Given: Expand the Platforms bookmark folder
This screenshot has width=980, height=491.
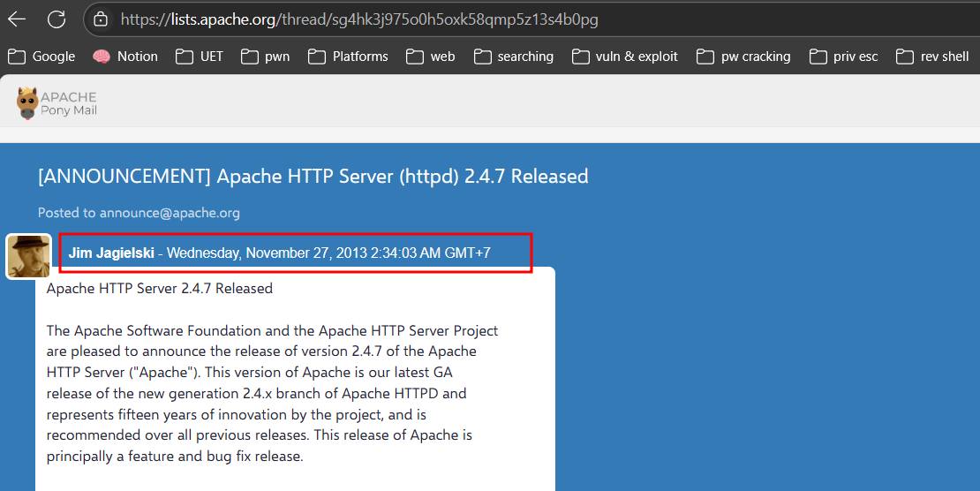Looking at the screenshot, I should (x=348, y=57).
